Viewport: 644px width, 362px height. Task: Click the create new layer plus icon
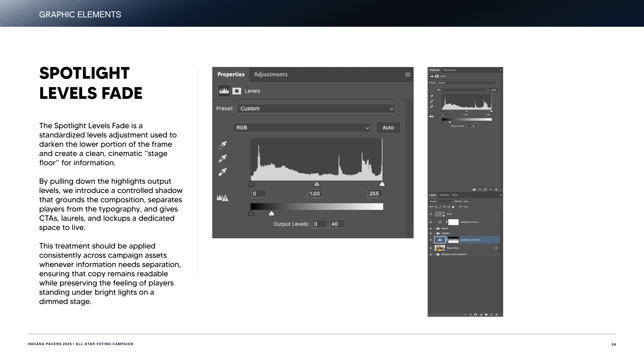pyautogui.click(x=491, y=315)
